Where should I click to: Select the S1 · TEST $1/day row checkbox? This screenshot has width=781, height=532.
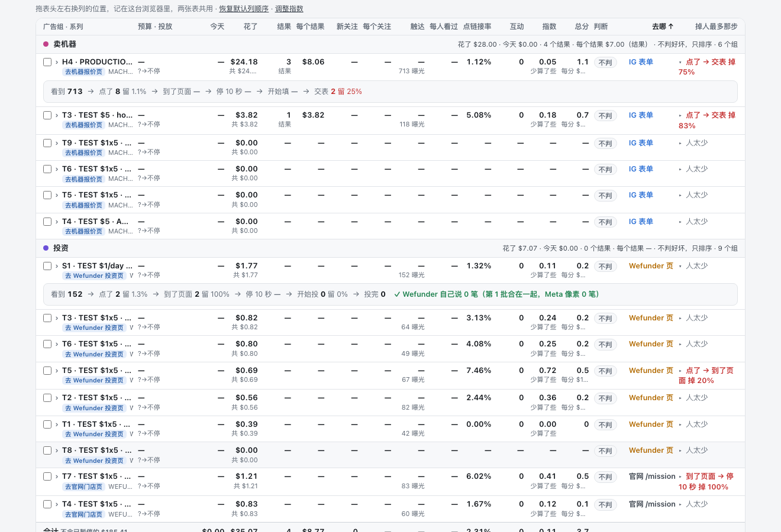[x=47, y=266]
